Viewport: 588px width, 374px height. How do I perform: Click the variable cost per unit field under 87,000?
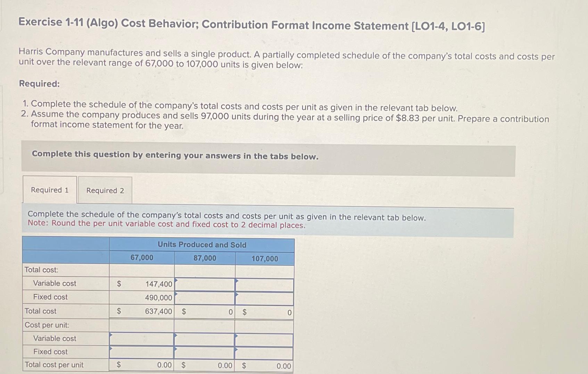click(x=205, y=339)
